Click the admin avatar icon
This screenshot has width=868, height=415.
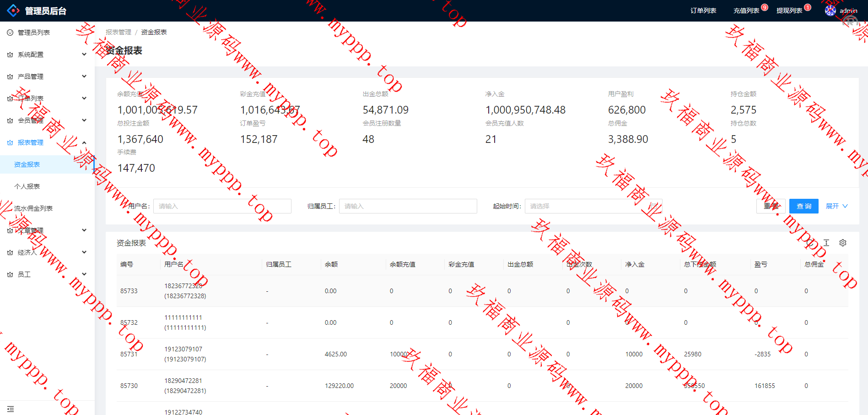(830, 11)
